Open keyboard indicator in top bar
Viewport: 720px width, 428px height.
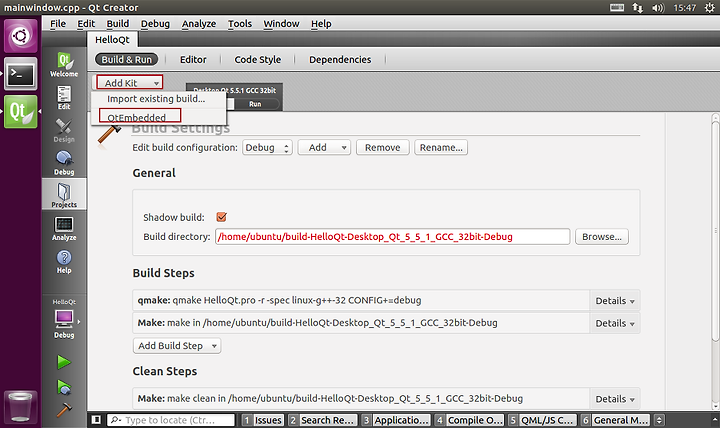(617, 7)
